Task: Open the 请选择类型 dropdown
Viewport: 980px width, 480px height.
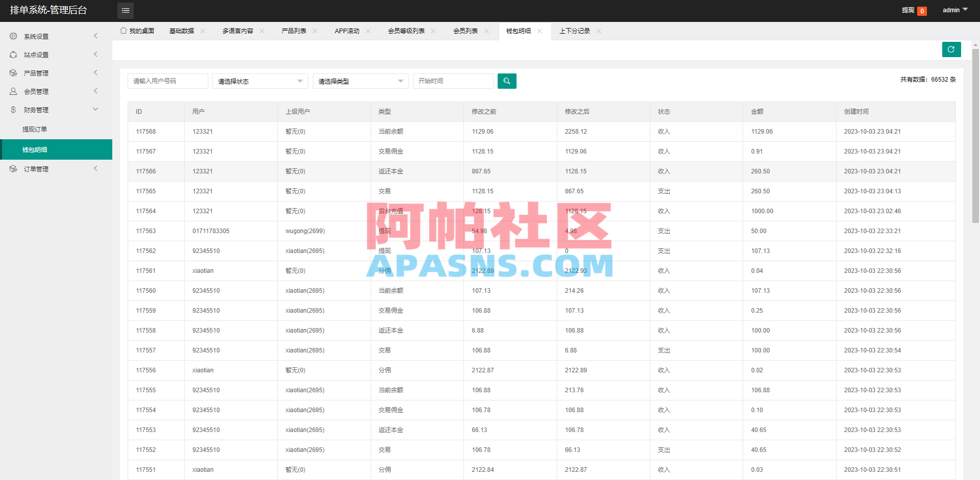Action: (x=360, y=81)
